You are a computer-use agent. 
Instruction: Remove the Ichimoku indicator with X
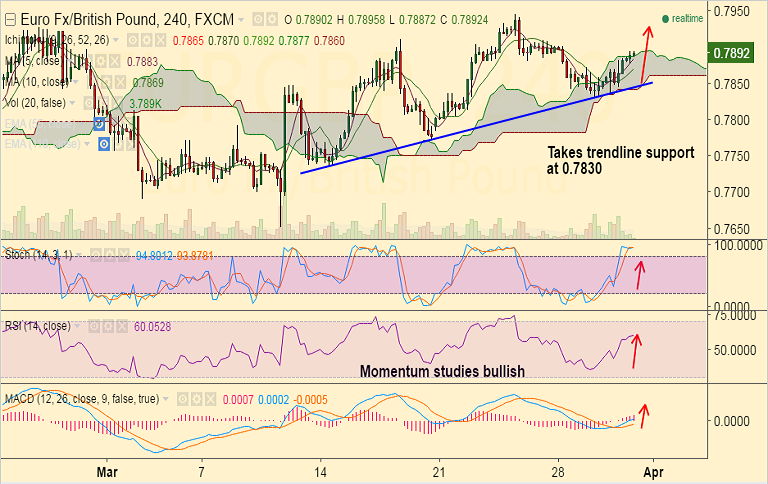click(x=161, y=40)
